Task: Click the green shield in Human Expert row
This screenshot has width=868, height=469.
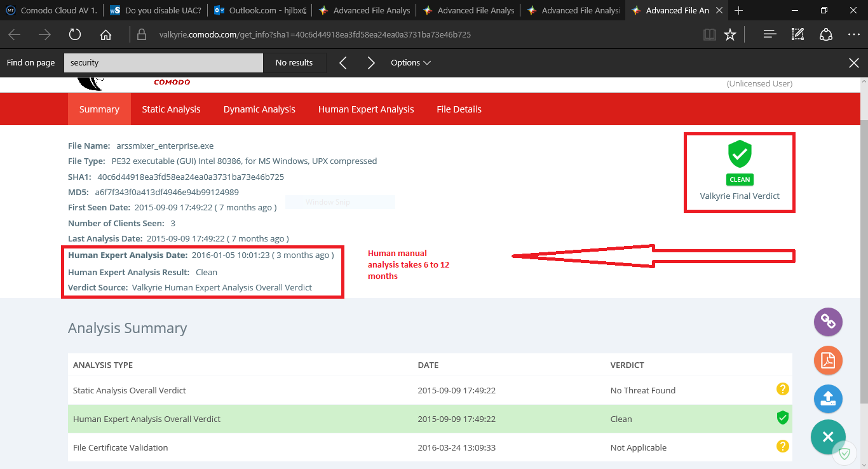Action: [x=782, y=418]
